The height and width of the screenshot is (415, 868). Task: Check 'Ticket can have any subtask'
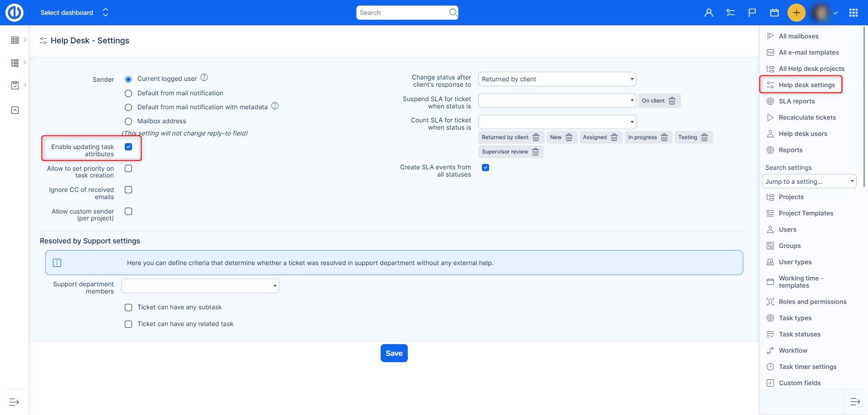(x=128, y=308)
